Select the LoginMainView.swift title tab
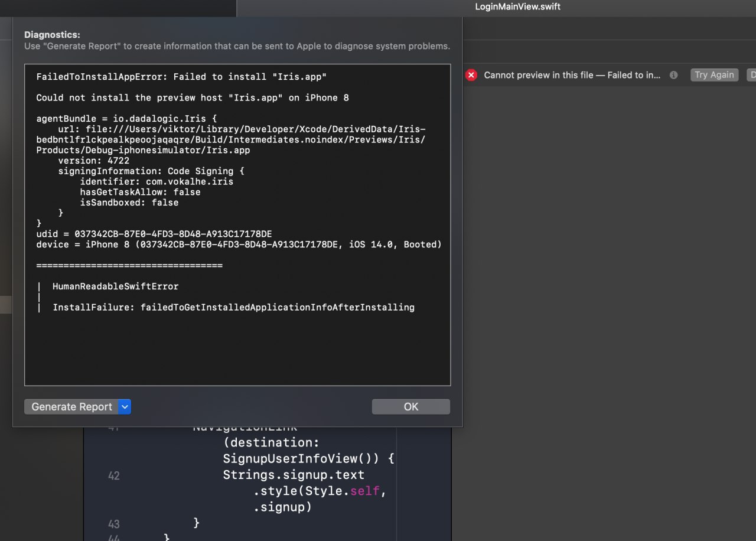756x541 pixels. [x=518, y=6]
